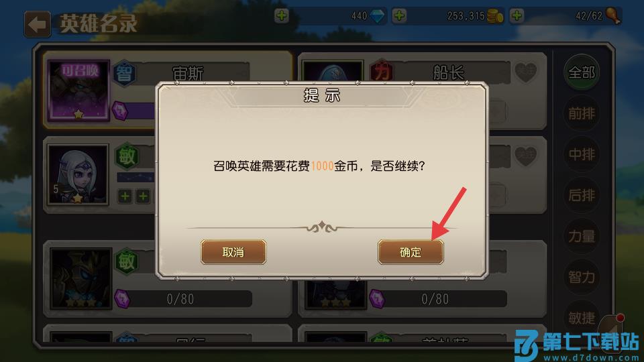Add gold coins with the green plus icon

[399, 16]
